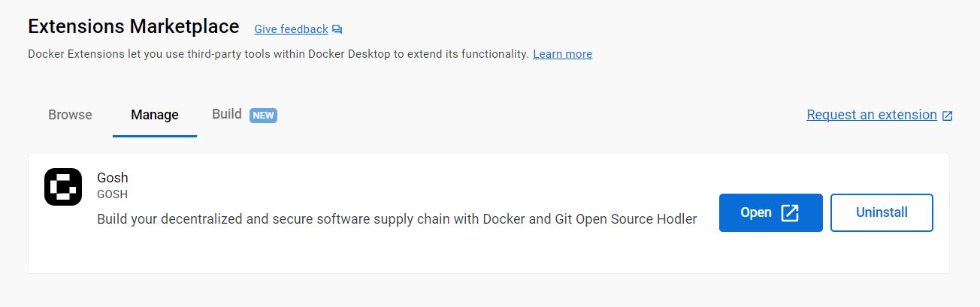Click the Gosh extension description text
Screen dimensions: 980x307
(397, 219)
